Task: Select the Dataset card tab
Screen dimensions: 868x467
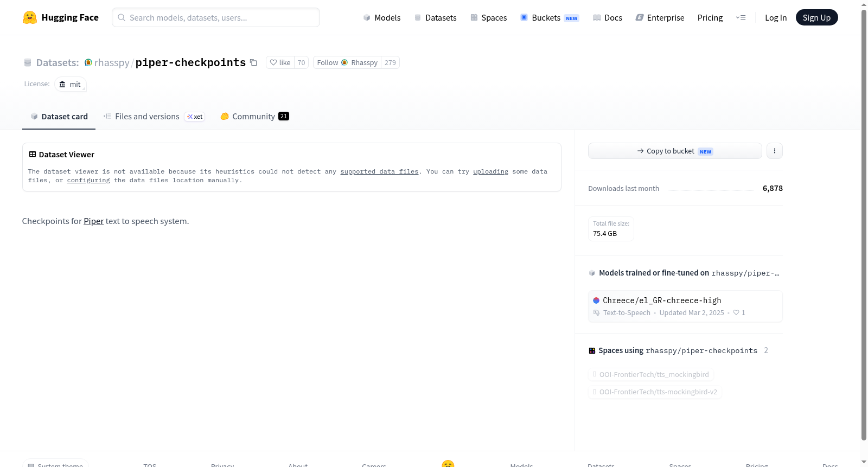Action: [x=59, y=117]
